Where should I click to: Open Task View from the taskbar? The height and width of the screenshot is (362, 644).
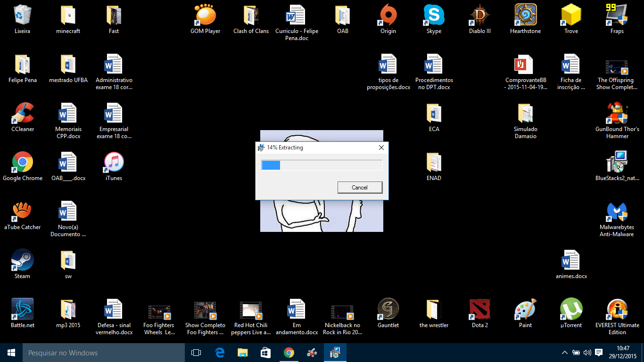coord(196,353)
